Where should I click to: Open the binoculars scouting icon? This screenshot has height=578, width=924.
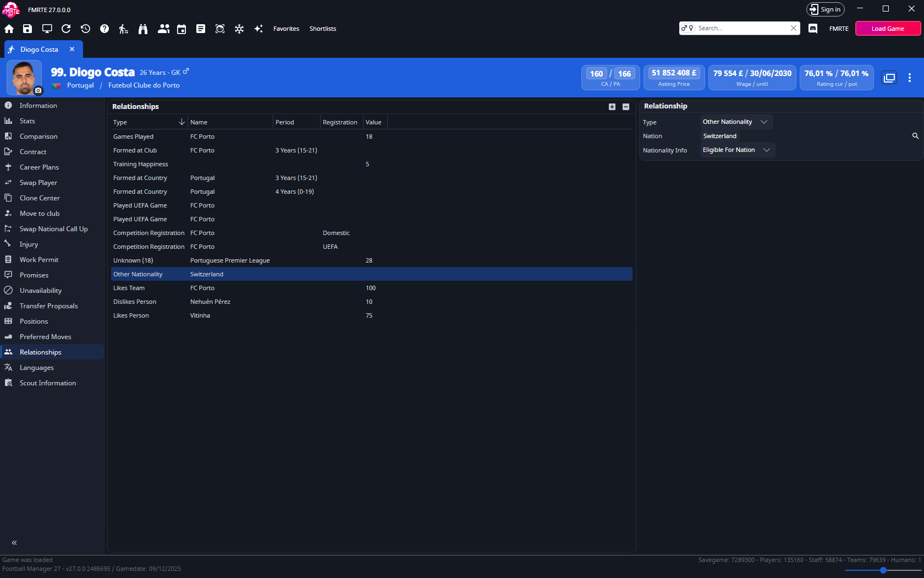point(143,29)
